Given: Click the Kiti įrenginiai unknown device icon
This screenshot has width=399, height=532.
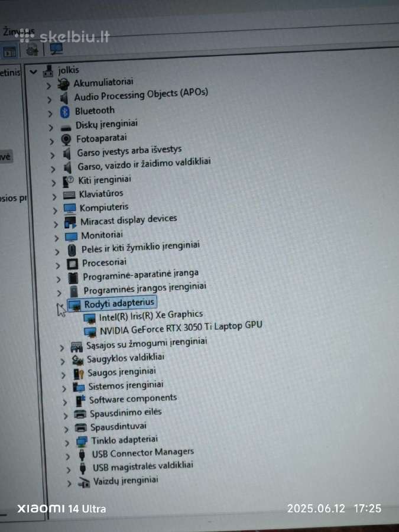Looking at the screenshot, I should click(68, 181).
